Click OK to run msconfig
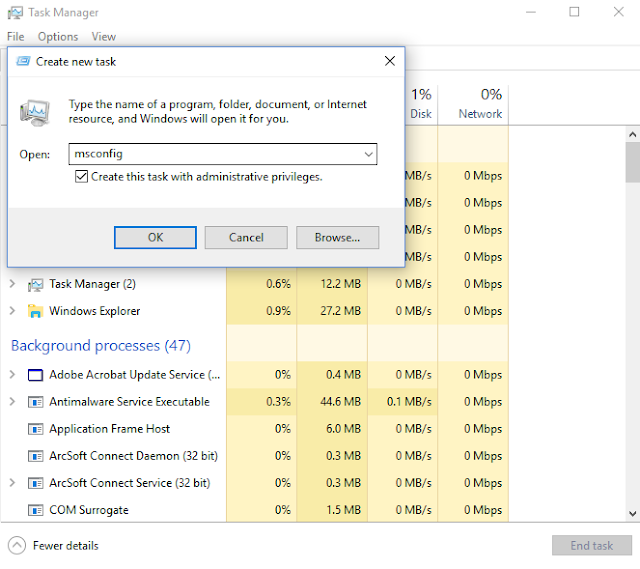Screen dimensions: 640x569 [x=155, y=238]
